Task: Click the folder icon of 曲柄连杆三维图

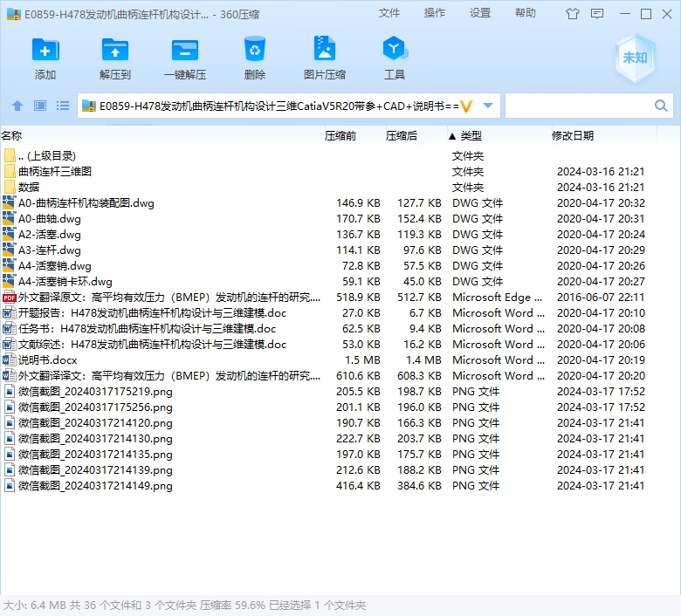Action: click(10, 171)
